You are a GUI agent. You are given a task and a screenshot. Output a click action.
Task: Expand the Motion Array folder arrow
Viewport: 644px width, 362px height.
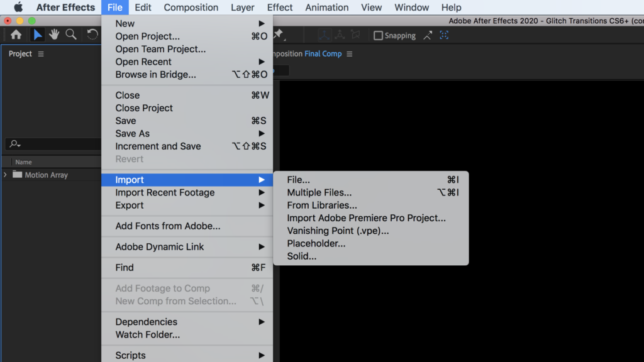(x=6, y=175)
